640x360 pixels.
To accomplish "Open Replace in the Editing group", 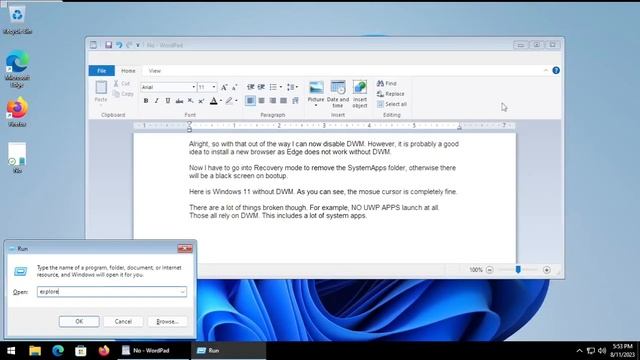I will tap(391, 93).
